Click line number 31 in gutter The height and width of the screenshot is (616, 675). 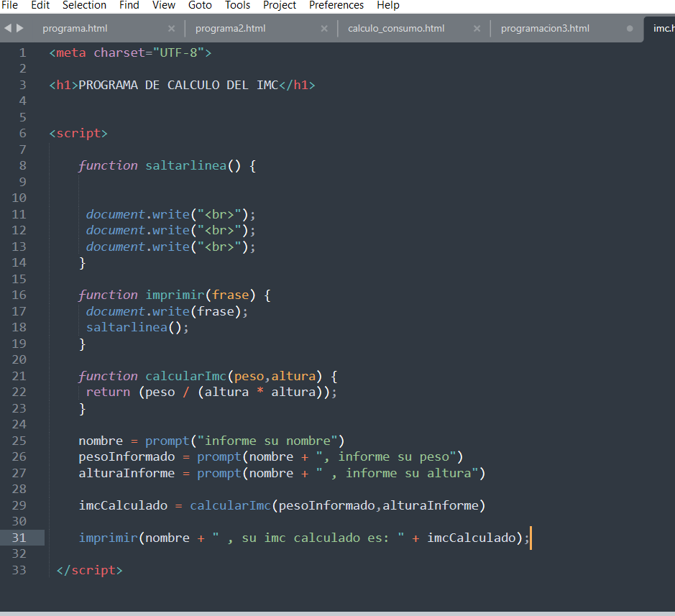(19, 538)
